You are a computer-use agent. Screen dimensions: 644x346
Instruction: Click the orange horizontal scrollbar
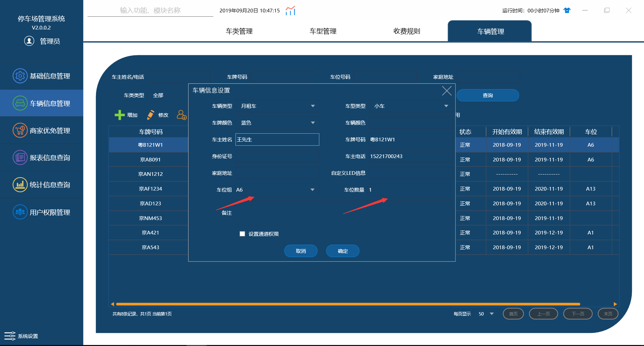348,304
